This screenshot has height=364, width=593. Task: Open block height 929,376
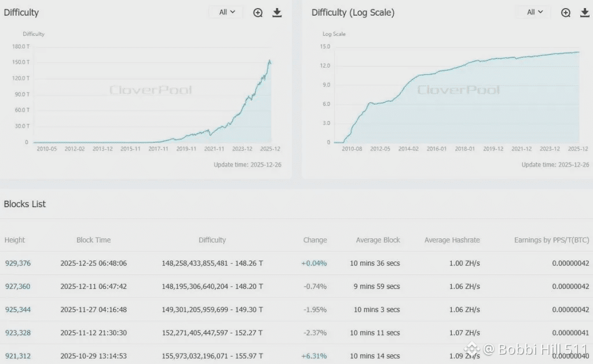(x=18, y=263)
